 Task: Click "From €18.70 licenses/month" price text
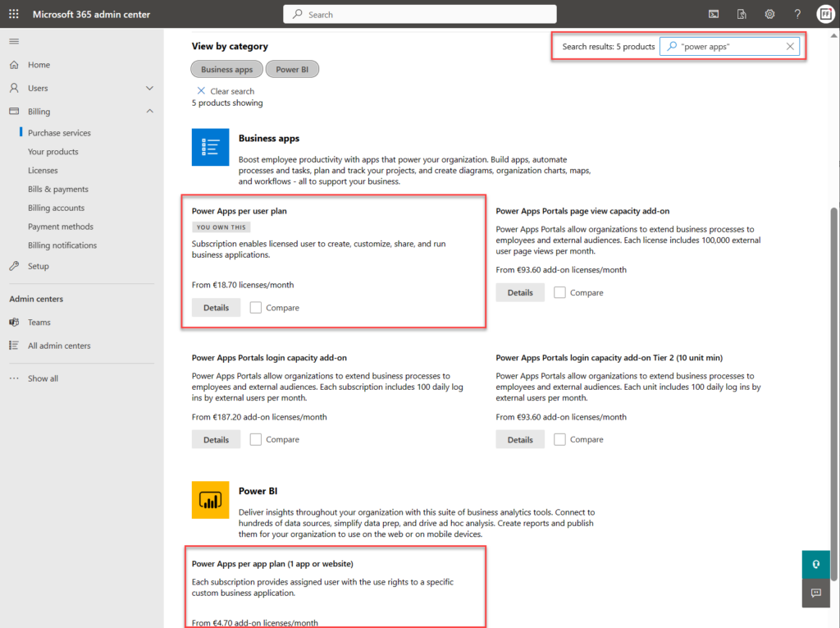[x=243, y=285]
